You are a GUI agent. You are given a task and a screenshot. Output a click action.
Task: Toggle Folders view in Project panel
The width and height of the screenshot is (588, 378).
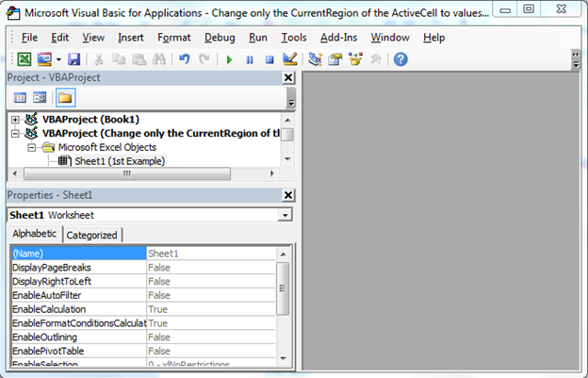coord(65,98)
